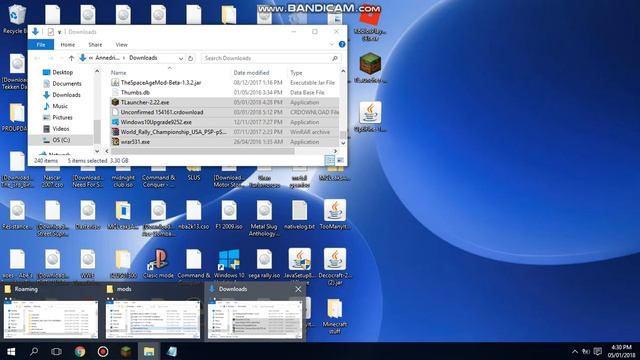Screen dimensions: 640x360
Task: Show hidden system tray icons
Action: tap(575, 351)
